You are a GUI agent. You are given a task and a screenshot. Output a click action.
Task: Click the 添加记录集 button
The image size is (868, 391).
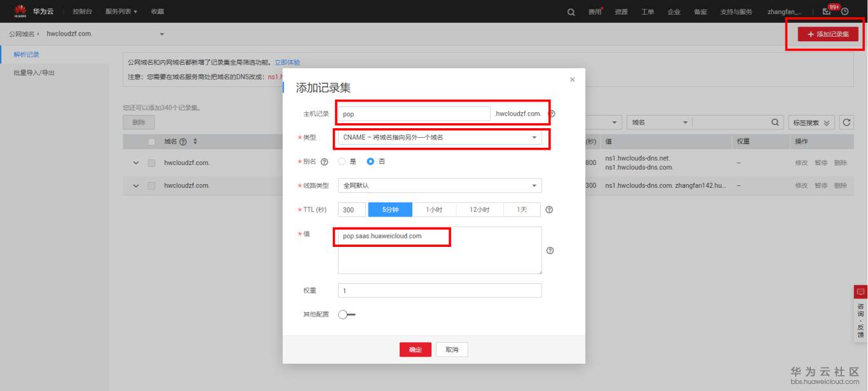828,34
